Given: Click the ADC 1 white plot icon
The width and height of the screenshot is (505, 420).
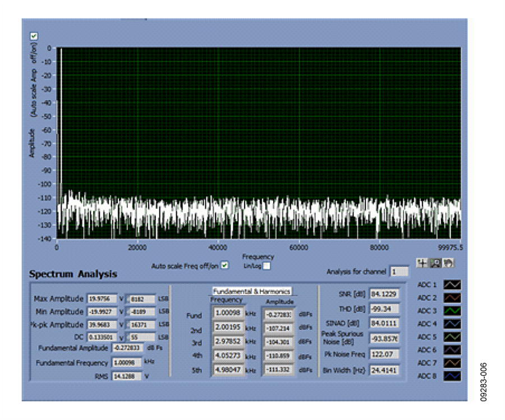Looking at the screenshot, I should pyautogui.click(x=452, y=285).
